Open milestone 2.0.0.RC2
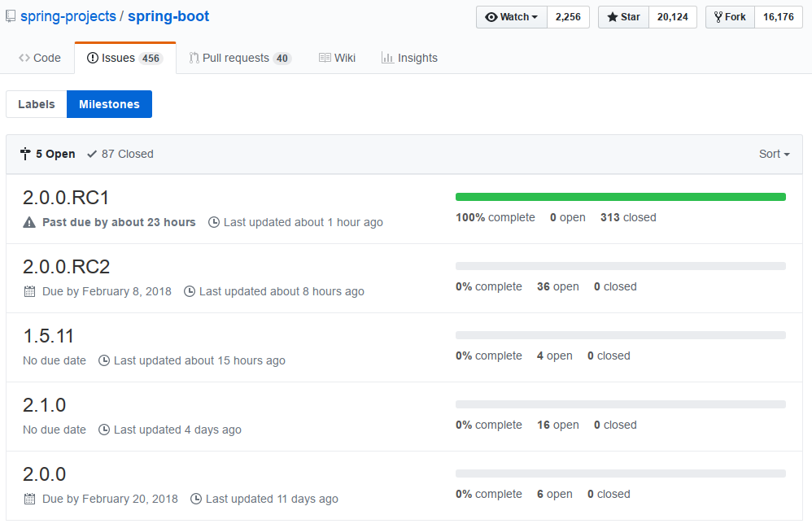Screen dimensions: 812x528 tap(66, 267)
